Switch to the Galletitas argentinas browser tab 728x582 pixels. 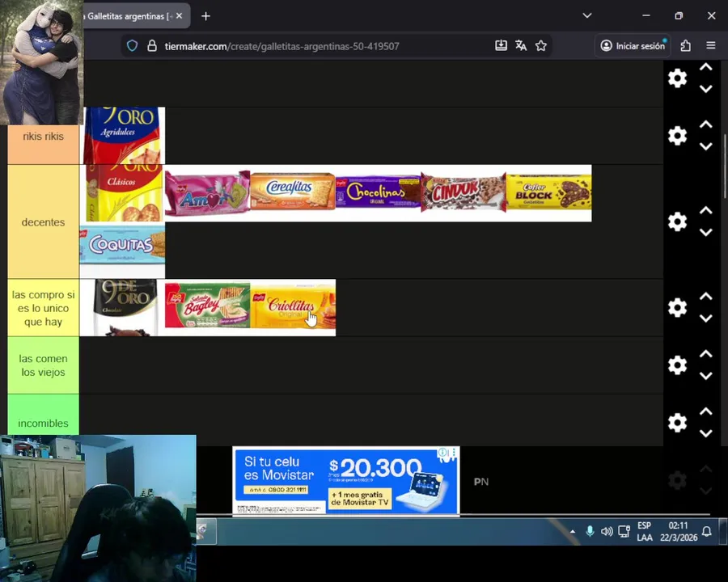point(128,16)
